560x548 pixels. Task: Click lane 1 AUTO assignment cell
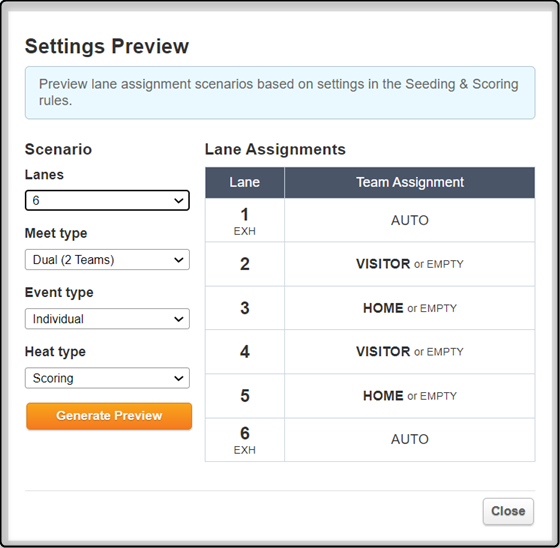pyautogui.click(x=410, y=220)
